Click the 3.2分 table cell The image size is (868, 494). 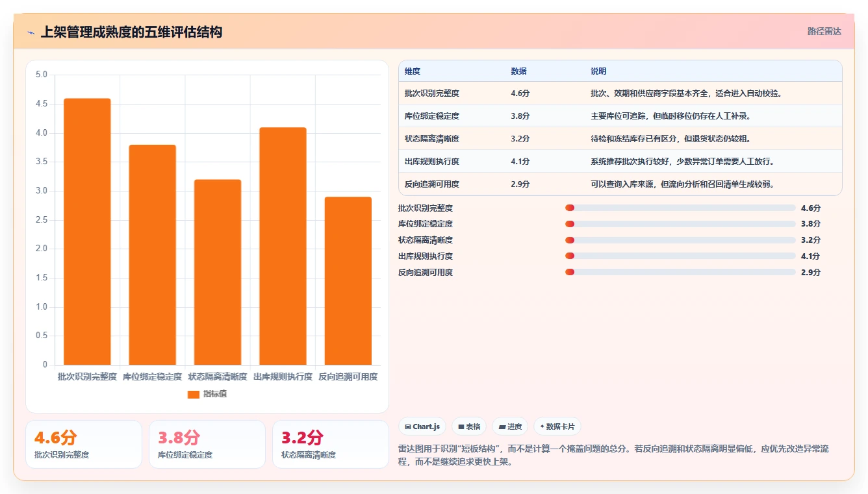tap(520, 139)
